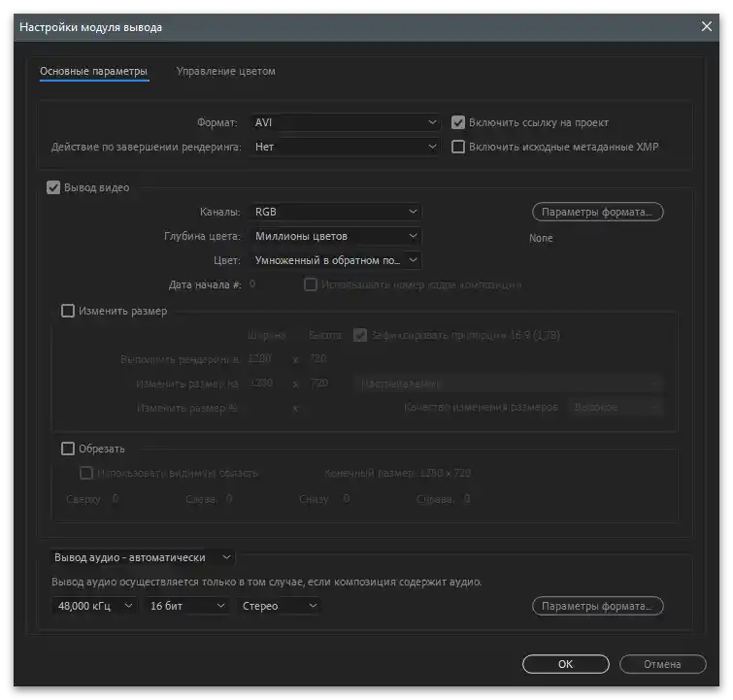Expand the 16 бит bit depth dropdown
Viewport: 733px width, 700px height.
tap(187, 606)
